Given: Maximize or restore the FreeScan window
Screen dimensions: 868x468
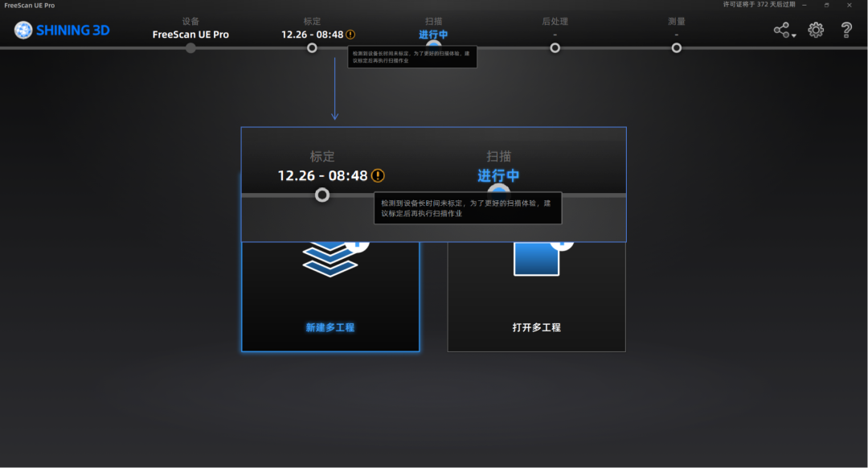Looking at the screenshot, I should coord(826,5).
